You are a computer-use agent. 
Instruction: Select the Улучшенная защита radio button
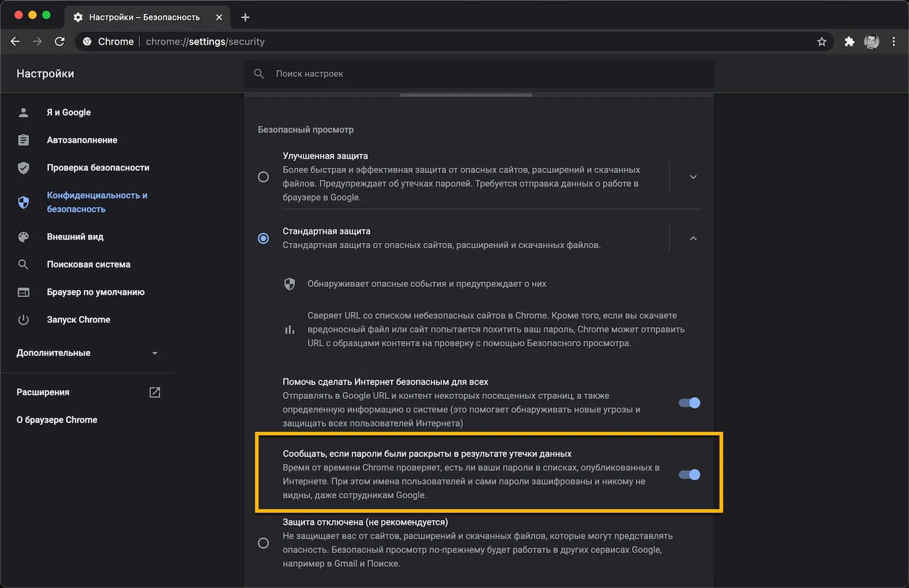(263, 177)
